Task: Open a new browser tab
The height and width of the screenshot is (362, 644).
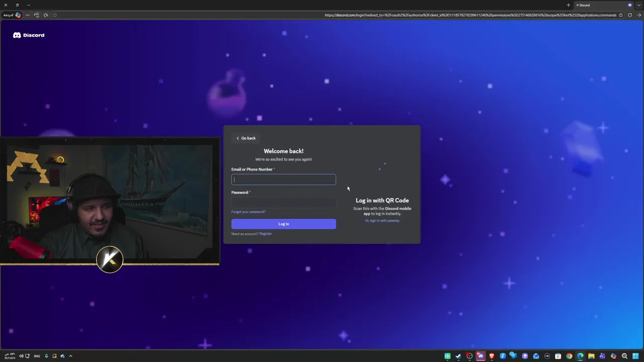Action: pos(569,5)
